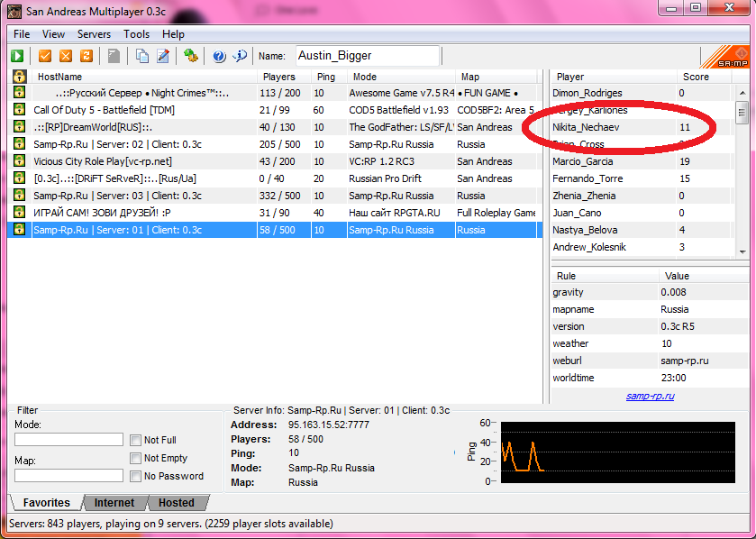Click the application icon in title bar
The width and height of the screenshot is (756, 539).
click(x=14, y=11)
